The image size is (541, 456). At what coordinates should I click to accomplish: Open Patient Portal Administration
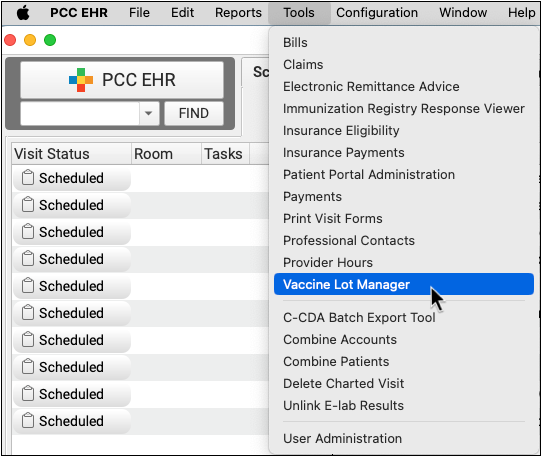[369, 175]
